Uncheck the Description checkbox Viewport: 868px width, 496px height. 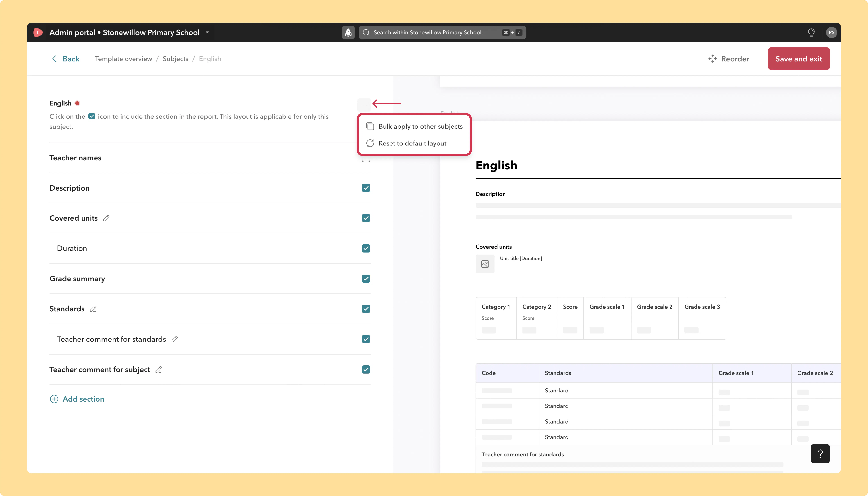pyautogui.click(x=366, y=188)
